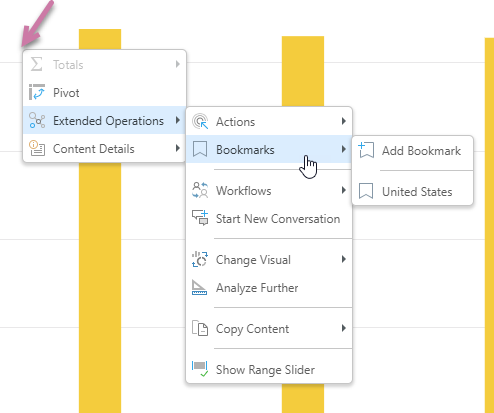The height and width of the screenshot is (413, 494).
Task: Click the Start New Conversation chat icon
Action: click(200, 218)
